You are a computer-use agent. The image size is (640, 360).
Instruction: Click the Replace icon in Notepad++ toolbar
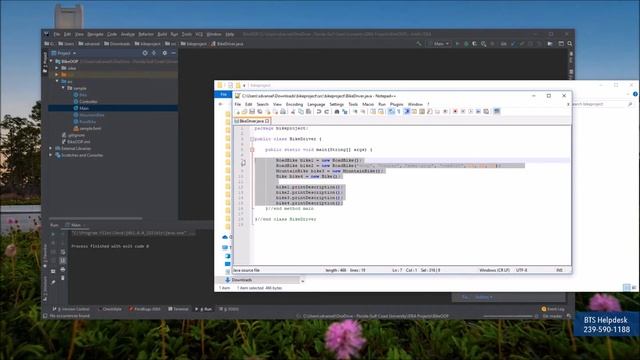344,111
